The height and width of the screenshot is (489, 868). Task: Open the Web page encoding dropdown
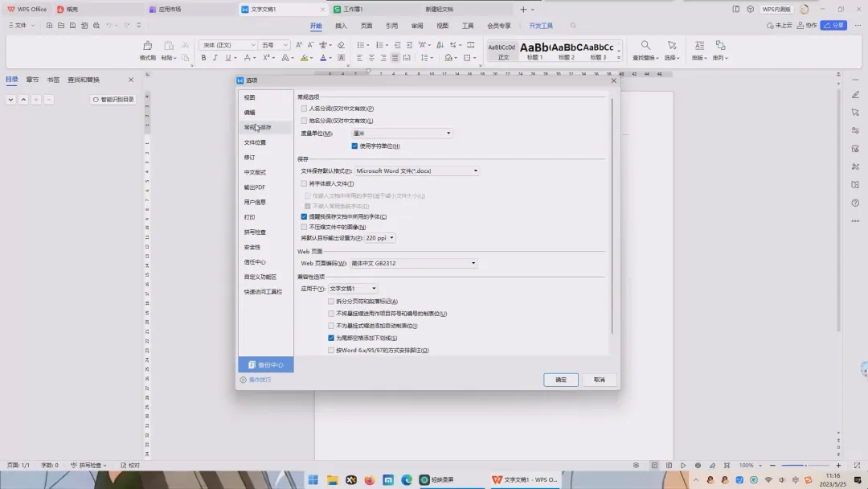(x=413, y=264)
